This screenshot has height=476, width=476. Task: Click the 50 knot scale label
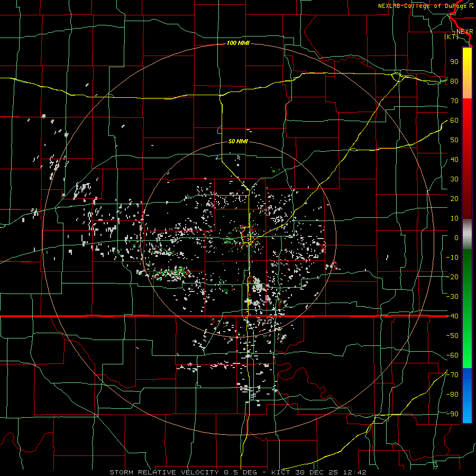pyautogui.click(x=454, y=140)
